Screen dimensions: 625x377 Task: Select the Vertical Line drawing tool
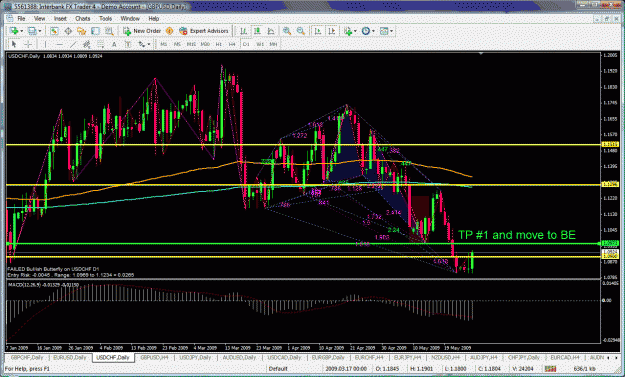tap(45, 44)
